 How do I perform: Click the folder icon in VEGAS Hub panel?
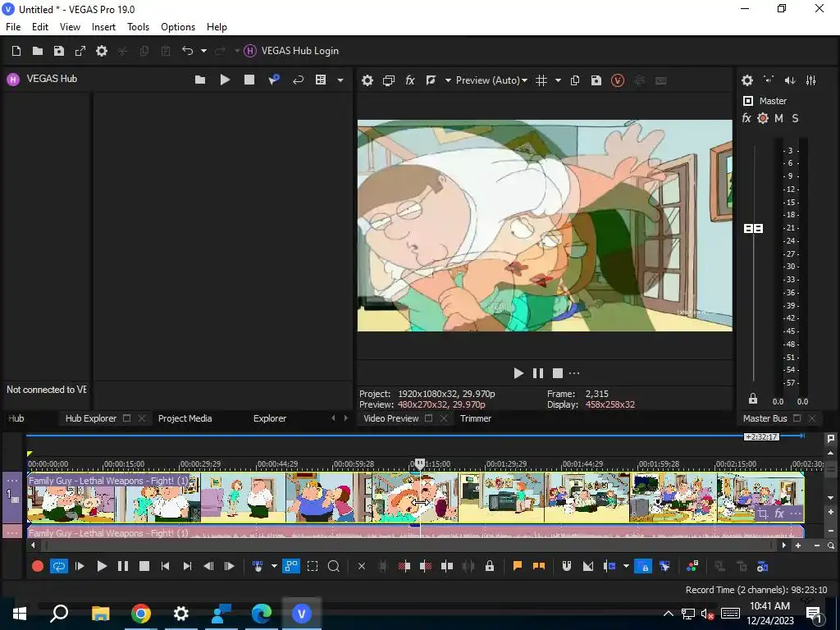click(x=200, y=80)
